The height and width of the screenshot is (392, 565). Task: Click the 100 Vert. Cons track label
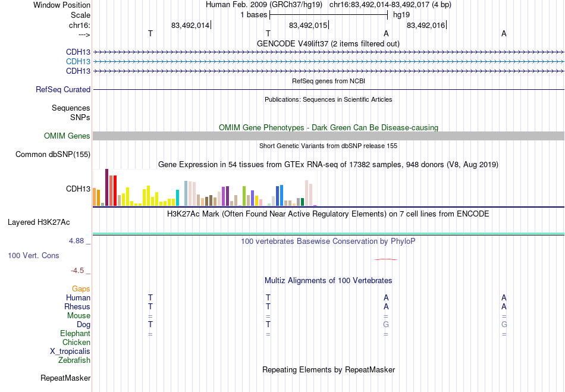pyautogui.click(x=33, y=255)
